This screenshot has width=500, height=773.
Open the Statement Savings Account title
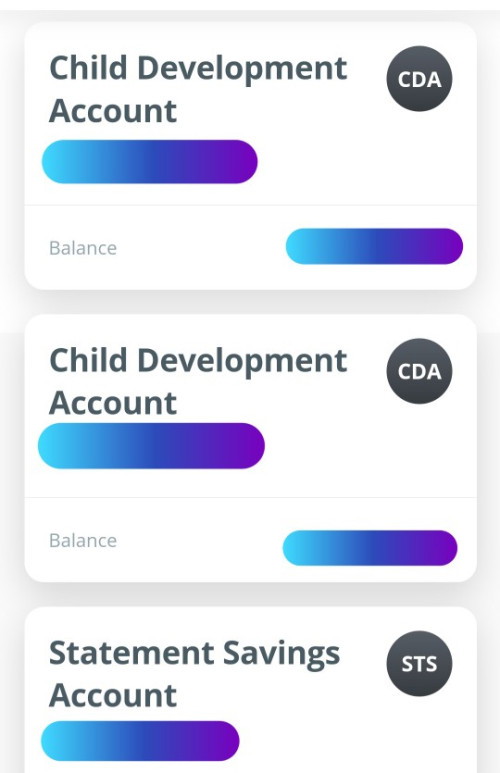click(x=195, y=674)
